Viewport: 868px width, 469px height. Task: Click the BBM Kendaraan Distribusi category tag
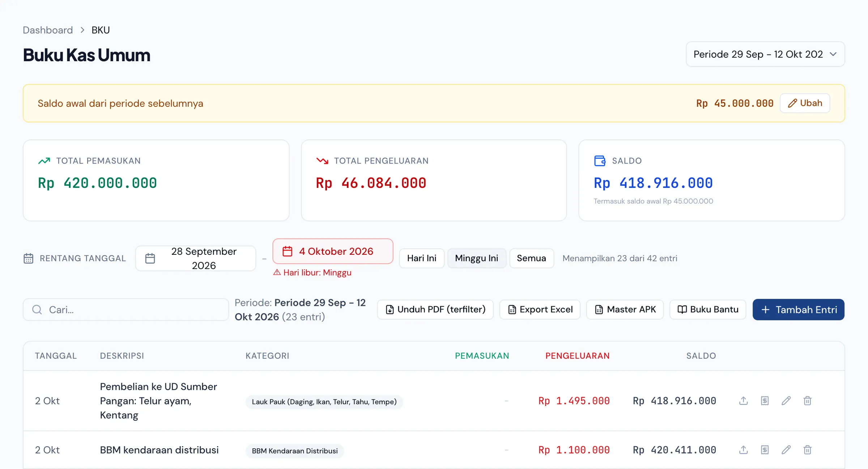click(295, 451)
